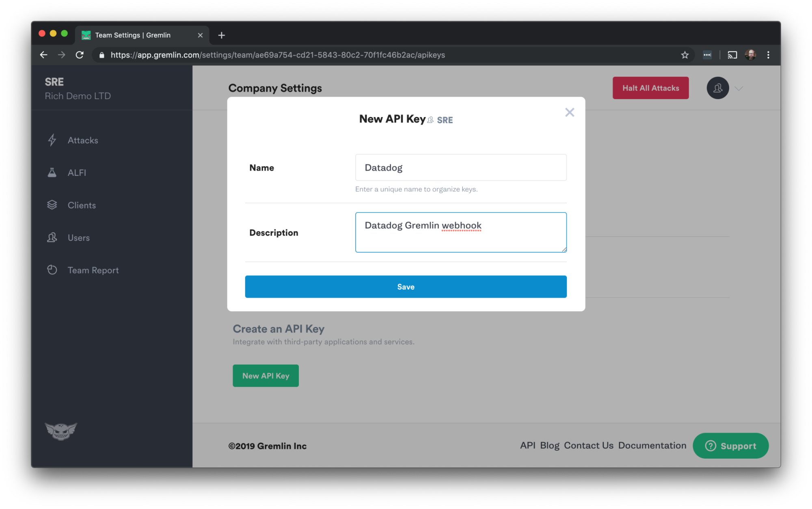The image size is (812, 509).
Task: Click the Save button
Action: coord(406,286)
